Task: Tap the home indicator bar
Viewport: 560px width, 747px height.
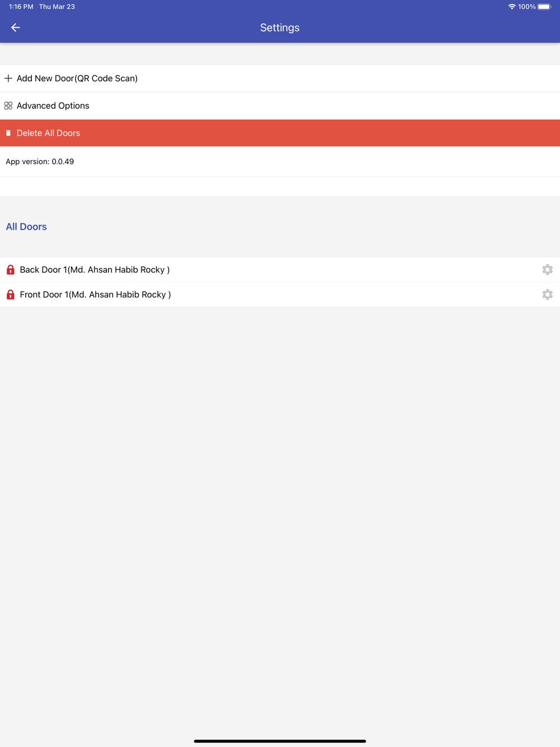Action: [280, 741]
